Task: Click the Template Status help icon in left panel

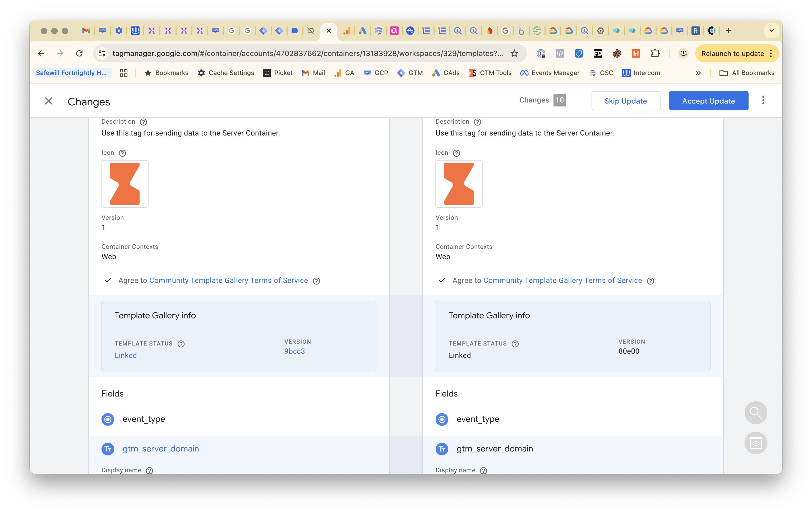Action: tap(181, 344)
